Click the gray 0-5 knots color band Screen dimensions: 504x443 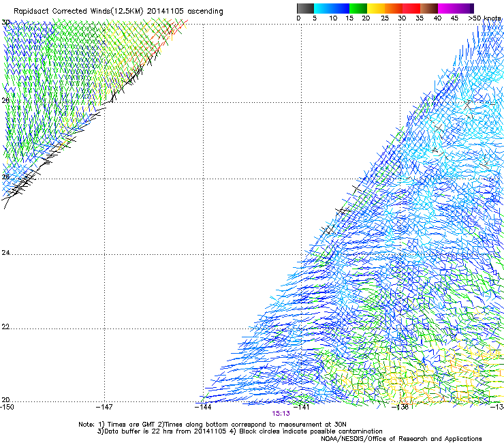click(305, 8)
